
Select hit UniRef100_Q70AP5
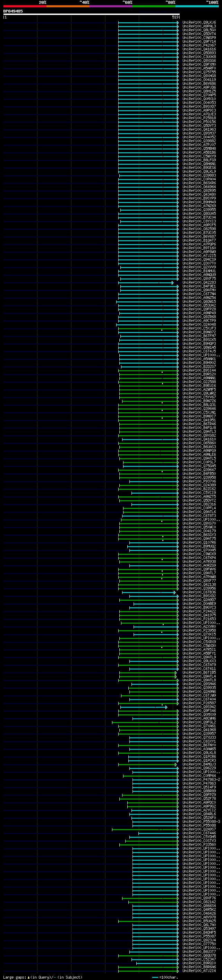click(199, 95)
